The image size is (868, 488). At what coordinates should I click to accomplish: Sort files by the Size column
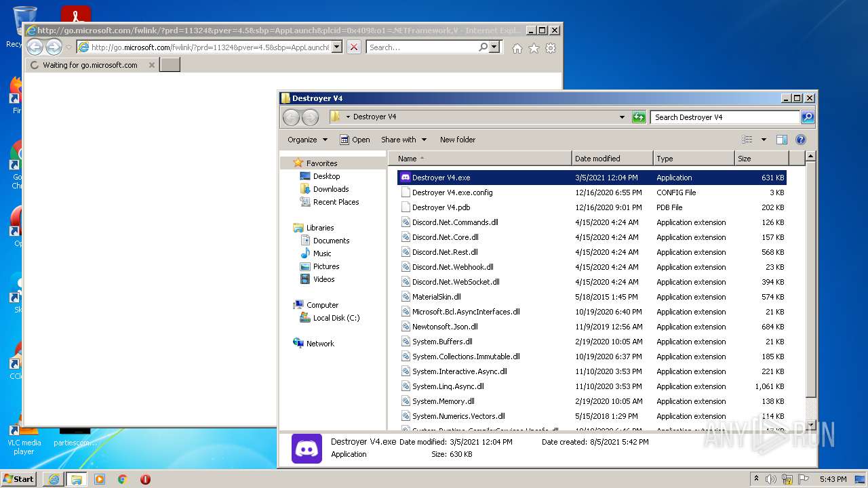[761, 159]
